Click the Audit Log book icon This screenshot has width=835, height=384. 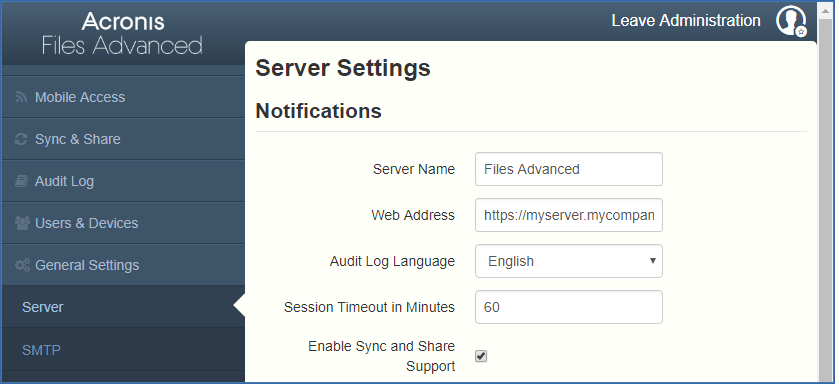coord(21,182)
